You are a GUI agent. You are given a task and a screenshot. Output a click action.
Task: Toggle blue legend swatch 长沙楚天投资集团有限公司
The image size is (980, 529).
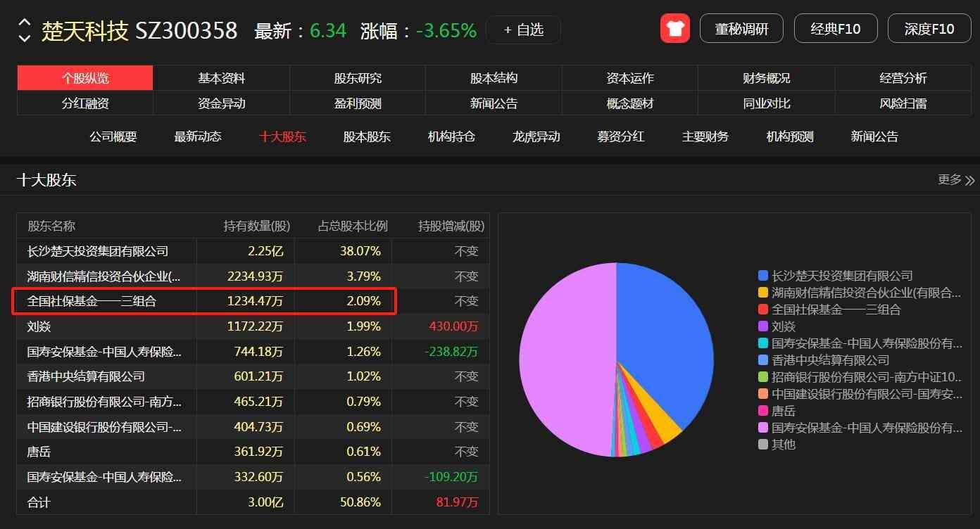click(763, 276)
